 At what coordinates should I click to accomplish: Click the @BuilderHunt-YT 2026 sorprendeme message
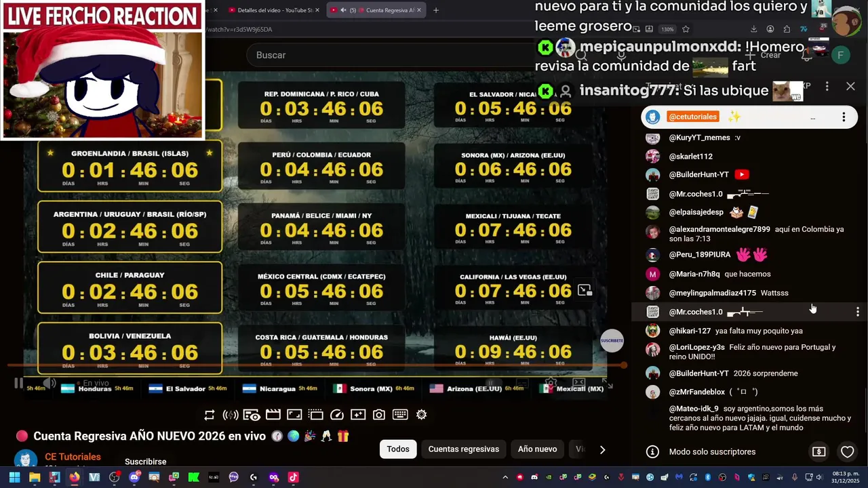(749, 373)
